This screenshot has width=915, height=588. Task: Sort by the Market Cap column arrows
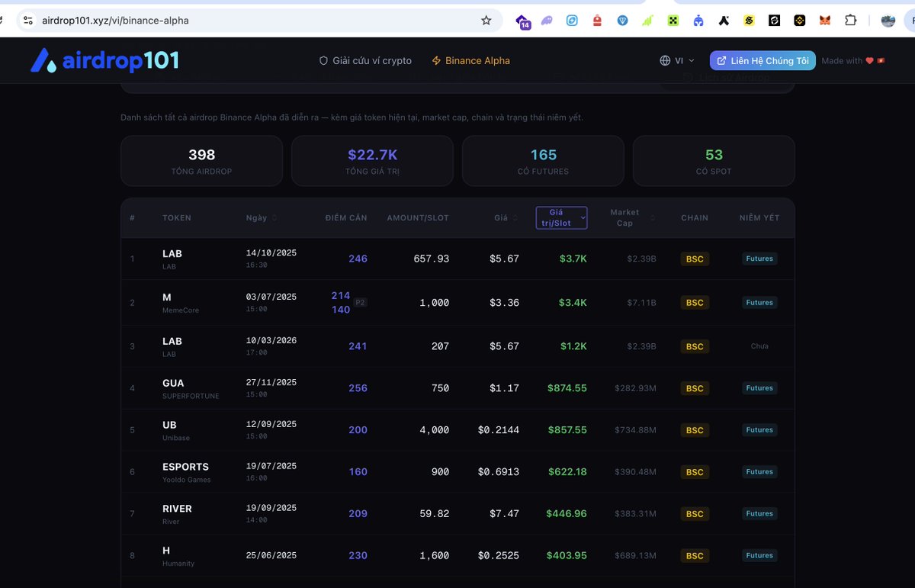652,218
